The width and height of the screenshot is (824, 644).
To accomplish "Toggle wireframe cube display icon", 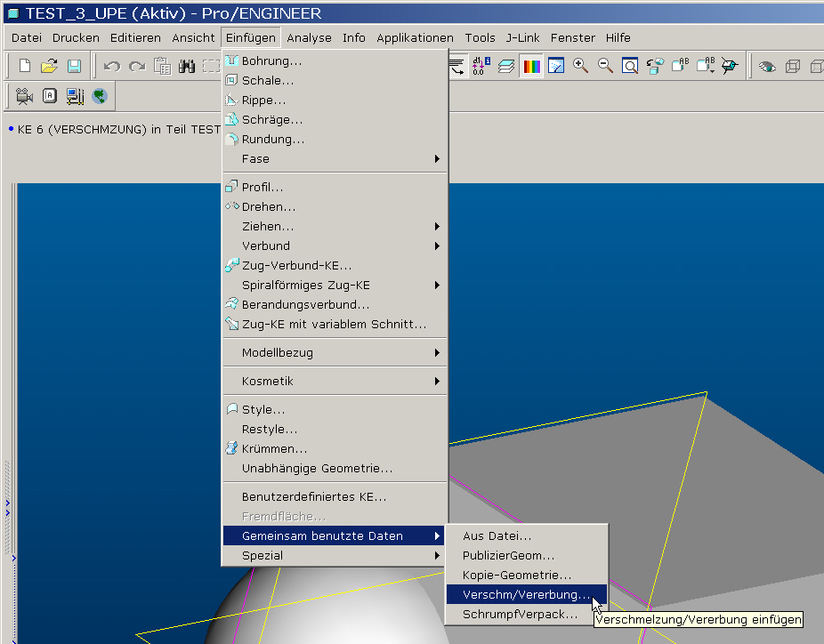I will pos(793,66).
